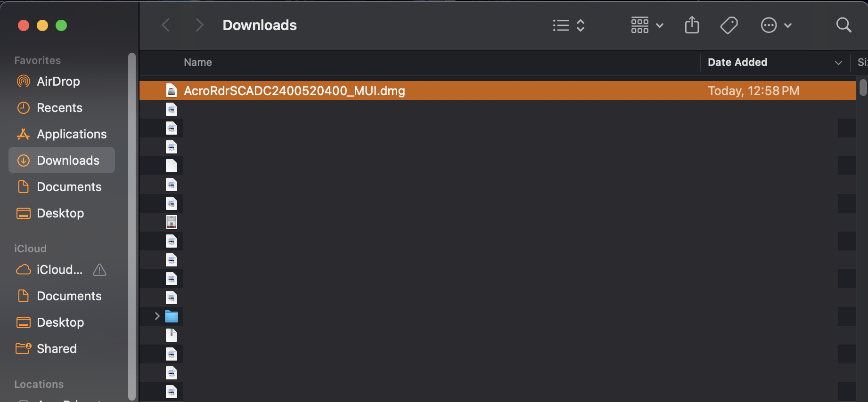Sort by the Date Added column
868x402 pixels.
737,62
